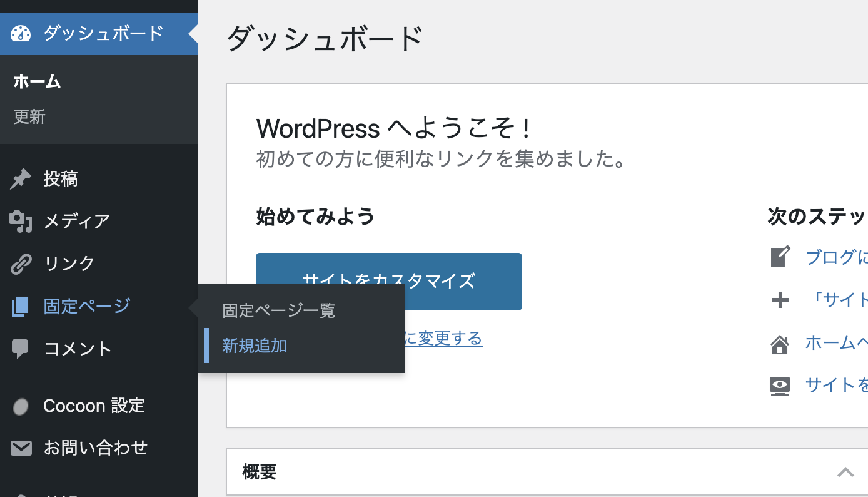Screen dimensions: 868x497
Task: Click the サイトをカスタマイズ button
Action: (x=389, y=281)
